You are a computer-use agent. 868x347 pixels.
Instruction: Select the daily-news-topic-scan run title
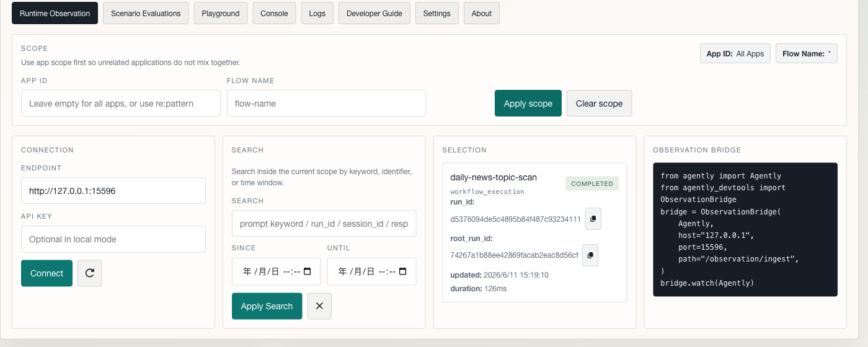494,177
